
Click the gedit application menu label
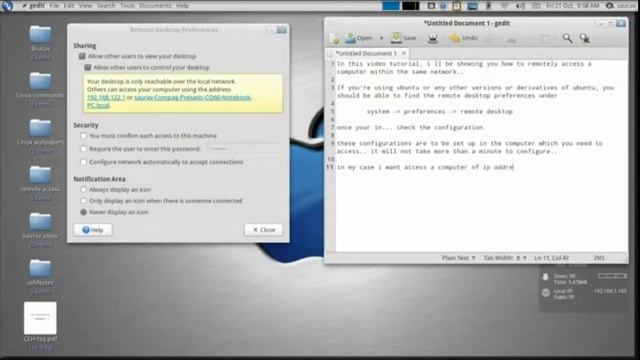click(37, 6)
